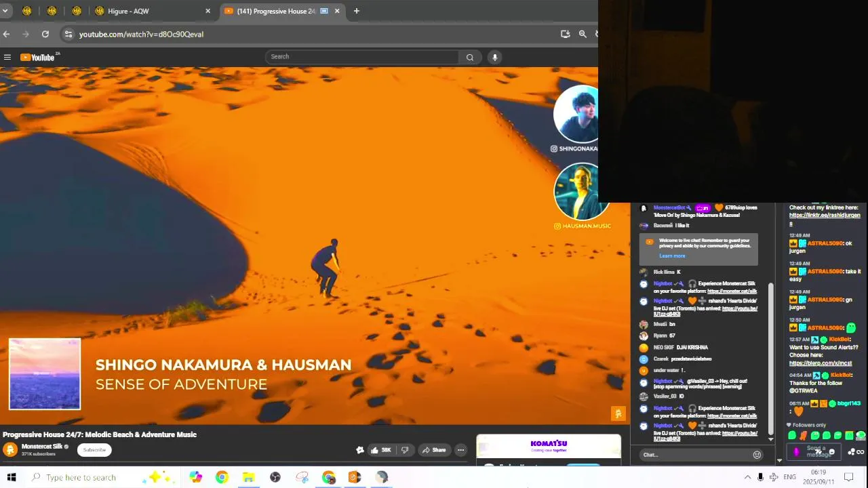Open the zoom magnifier icon in address bar
868x488 pixels.
[x=583, y=34]
